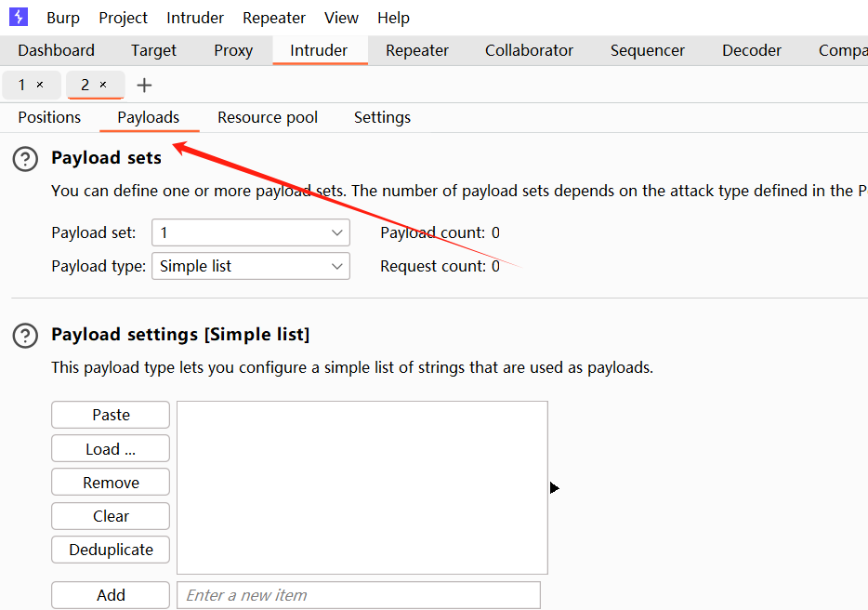The width and height of the screenshot is (868, 610).
Task: Switch to the Collaborator tab
Action: 529,50
